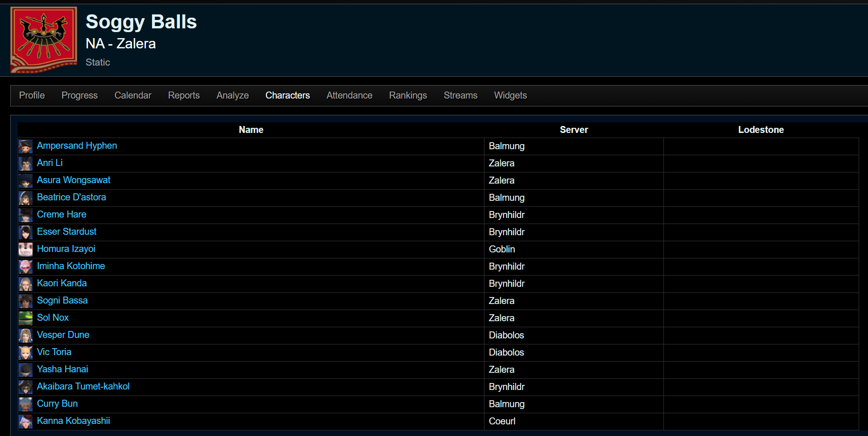Click Vesper Dune's character avatar
This screenshot has height=436, width=868.
pos(26,336)
